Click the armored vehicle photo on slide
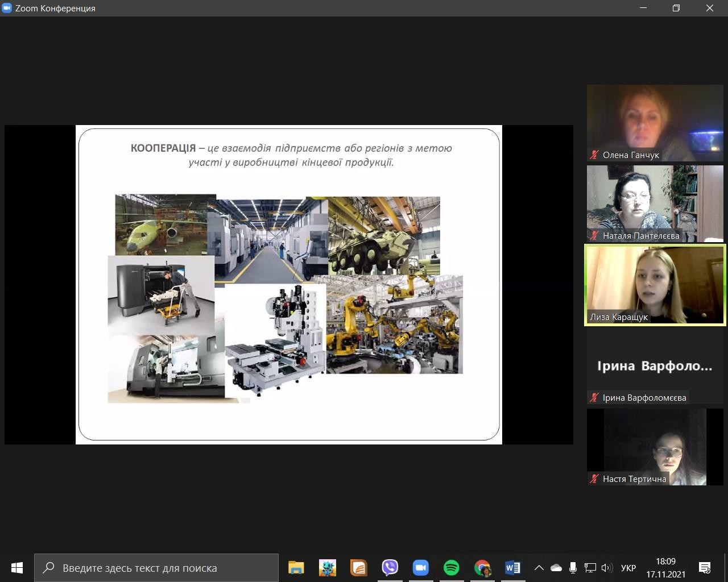This screenshot has height=582, width=728. pos(384,236)
